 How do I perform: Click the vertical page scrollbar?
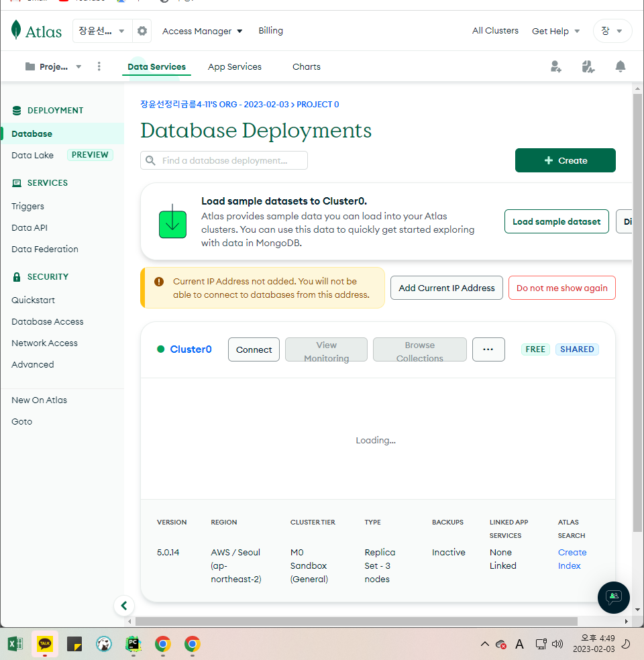(637, 313)
